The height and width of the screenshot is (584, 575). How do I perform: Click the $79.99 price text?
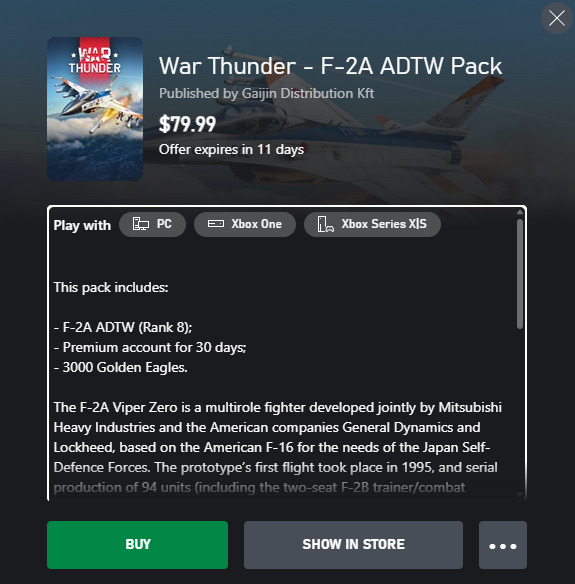pyautogui.click(x=187, y=124)
